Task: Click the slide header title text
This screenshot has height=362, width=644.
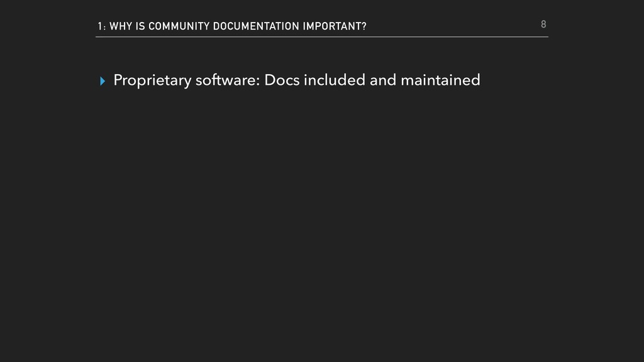Action: (x=231, y=26)
